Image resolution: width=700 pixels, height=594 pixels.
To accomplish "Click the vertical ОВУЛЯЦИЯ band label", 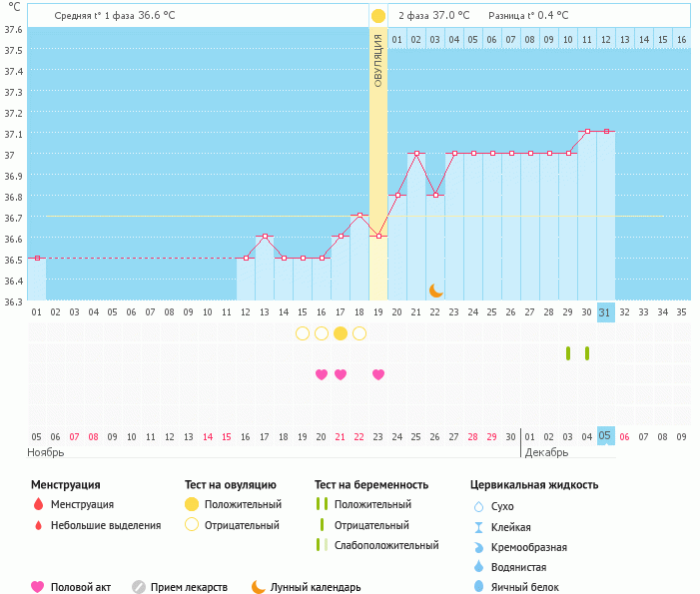I will (x=378, y=60).
